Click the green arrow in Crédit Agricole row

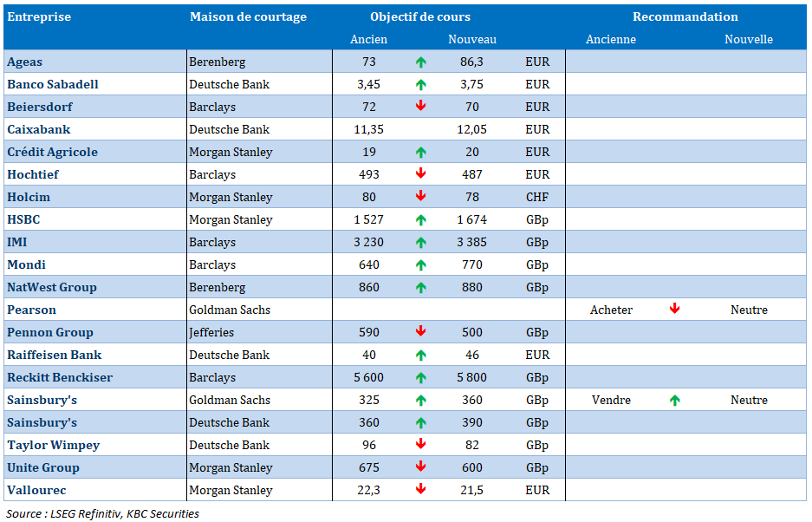[420, 153]
